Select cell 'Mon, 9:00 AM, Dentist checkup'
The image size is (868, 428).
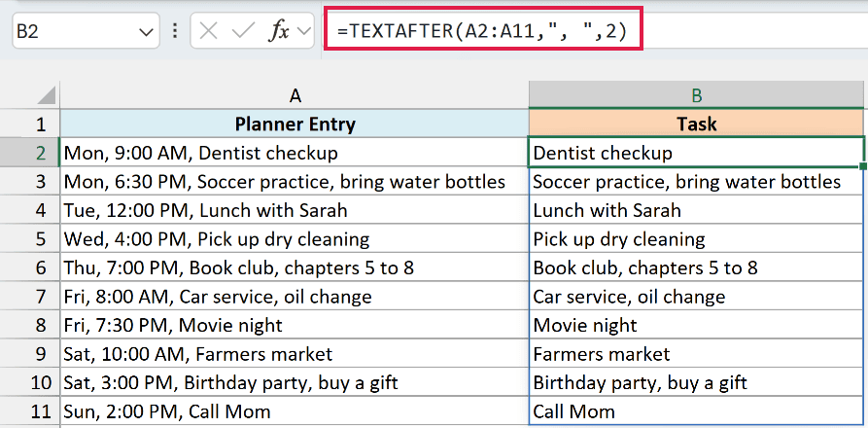click(x=295, y=153)
